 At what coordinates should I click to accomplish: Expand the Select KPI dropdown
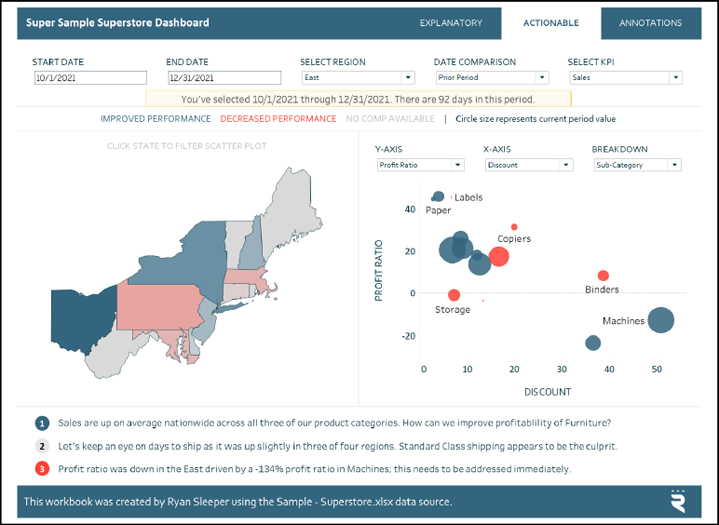(626, 77)
